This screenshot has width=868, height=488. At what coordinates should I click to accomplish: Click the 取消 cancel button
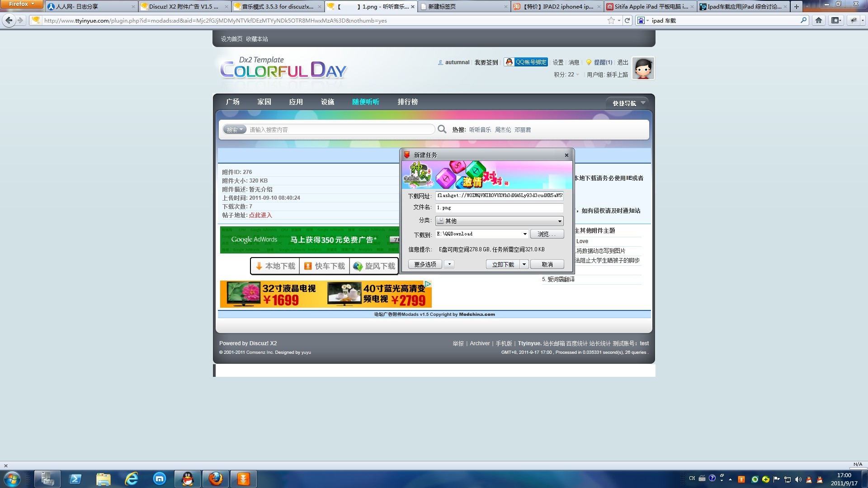tap(547, 264)
